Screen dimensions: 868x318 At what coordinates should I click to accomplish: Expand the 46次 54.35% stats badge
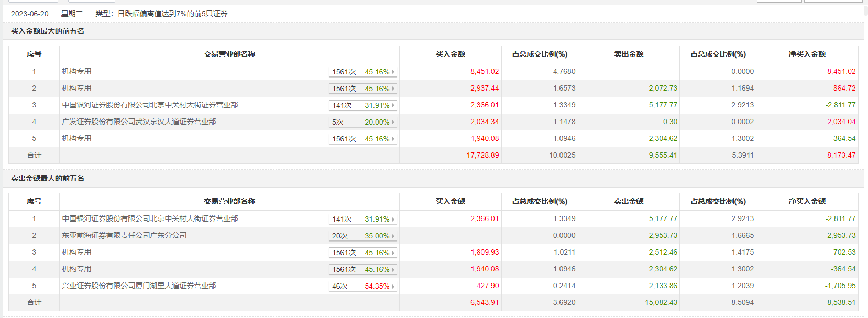pyautogui.click(x=362, y=286)
